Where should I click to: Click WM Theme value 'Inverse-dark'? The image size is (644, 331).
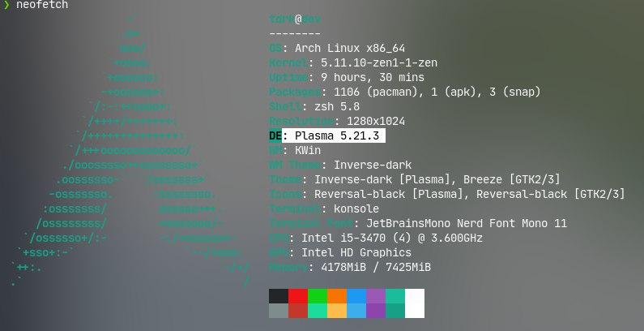(373, 165)
